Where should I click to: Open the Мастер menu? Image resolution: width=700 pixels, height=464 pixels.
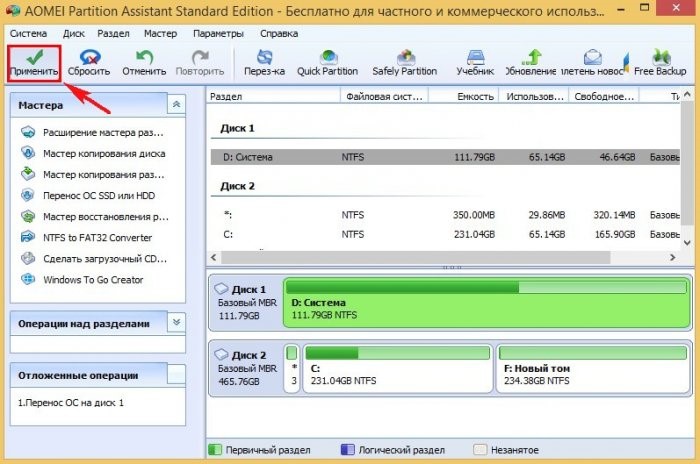[160, 33]
